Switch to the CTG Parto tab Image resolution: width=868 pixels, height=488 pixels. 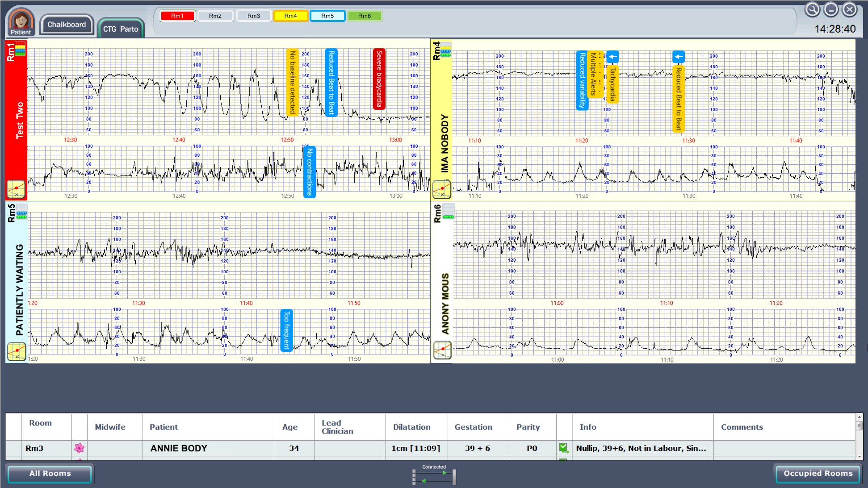click(121, 29)
